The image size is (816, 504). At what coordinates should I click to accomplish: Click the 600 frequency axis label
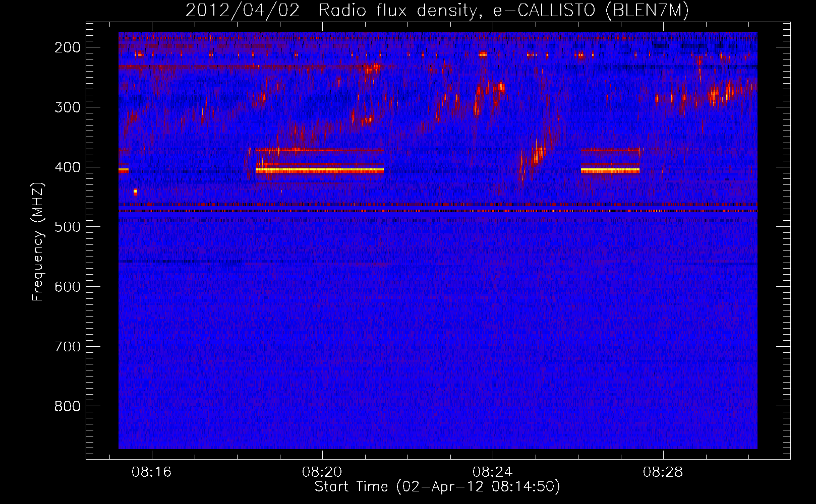coord(68,287)
